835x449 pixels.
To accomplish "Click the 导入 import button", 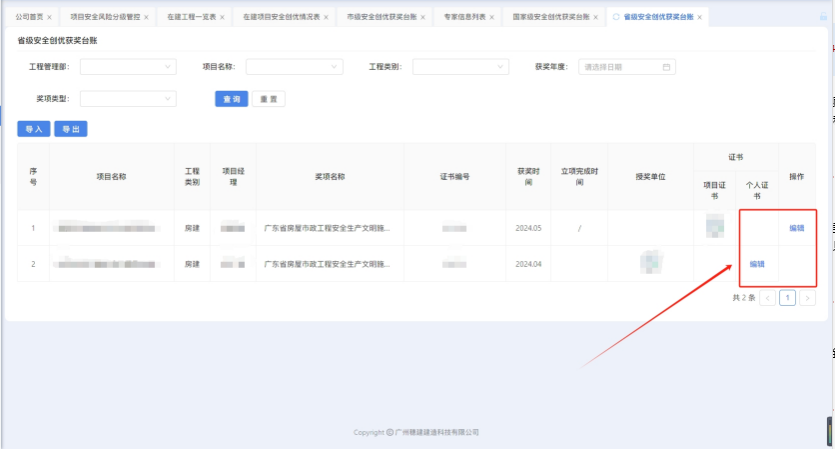I will click(x=33, y=129).
